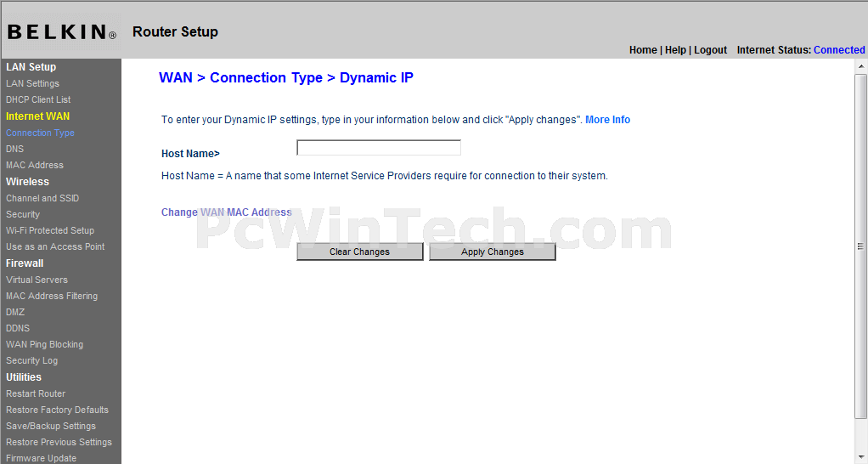The height and width of the screenshot is (464, 868).
Task: Click the LAN Setup section heading
Action: click(31, 67)
